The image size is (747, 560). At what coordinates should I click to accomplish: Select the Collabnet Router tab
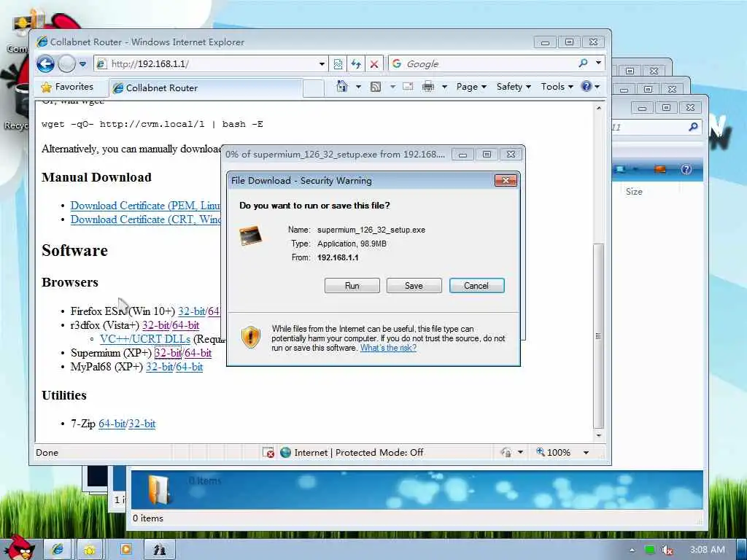click(x=206, y=87)
